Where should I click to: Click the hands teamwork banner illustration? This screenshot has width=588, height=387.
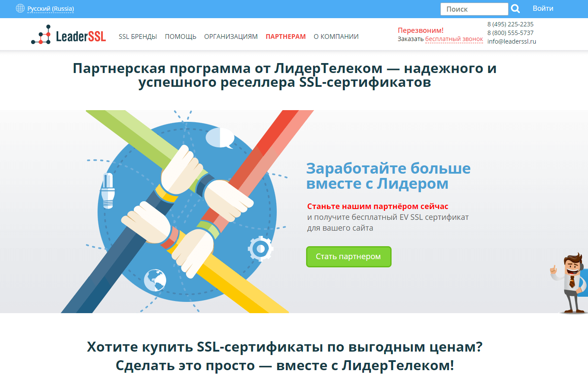coord(187,212)
